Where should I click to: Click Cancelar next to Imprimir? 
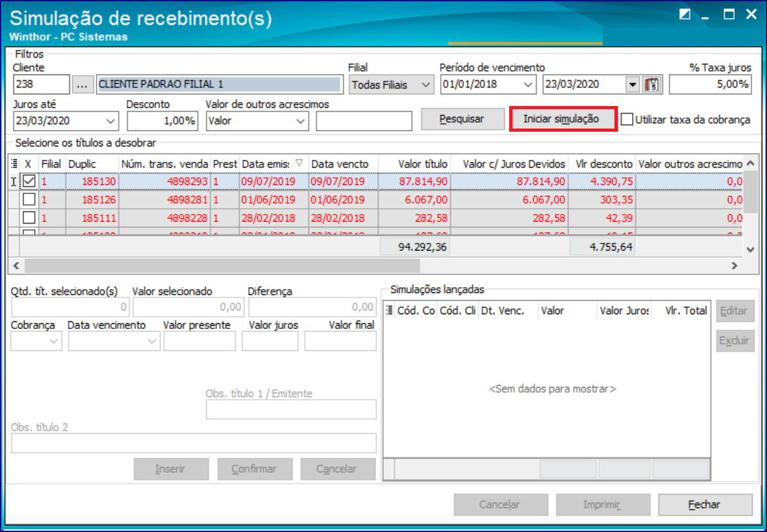tap(501, 504)
